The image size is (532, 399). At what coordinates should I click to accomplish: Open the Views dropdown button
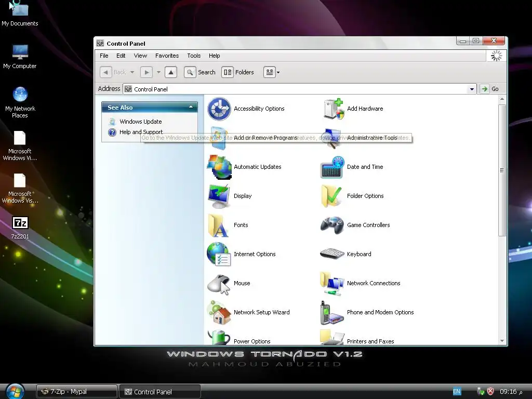point(272,72)
